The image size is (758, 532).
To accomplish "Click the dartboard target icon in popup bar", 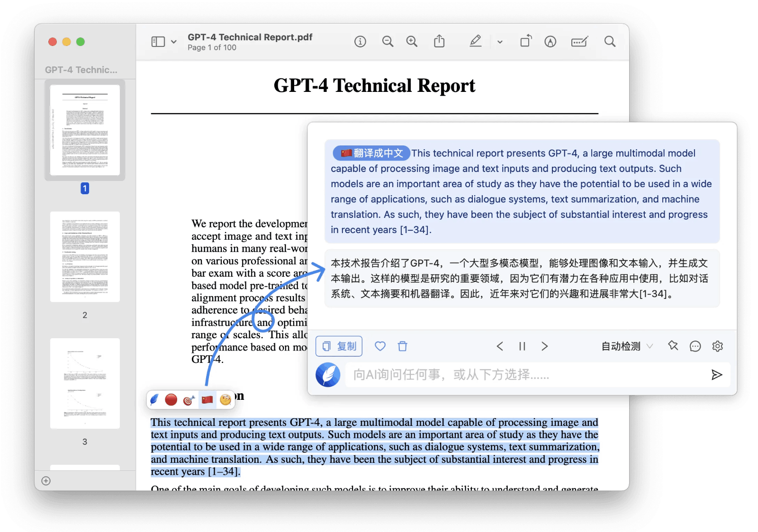I will 189,400.
